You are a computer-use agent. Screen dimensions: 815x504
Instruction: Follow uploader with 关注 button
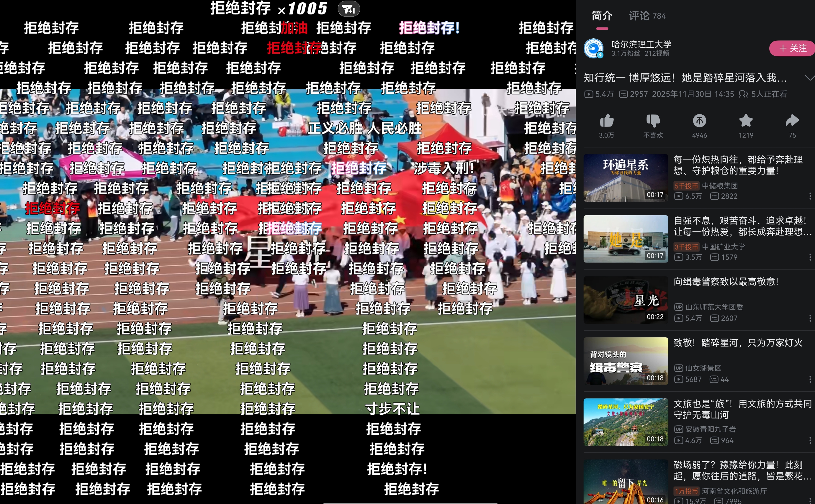coord(792,48)
